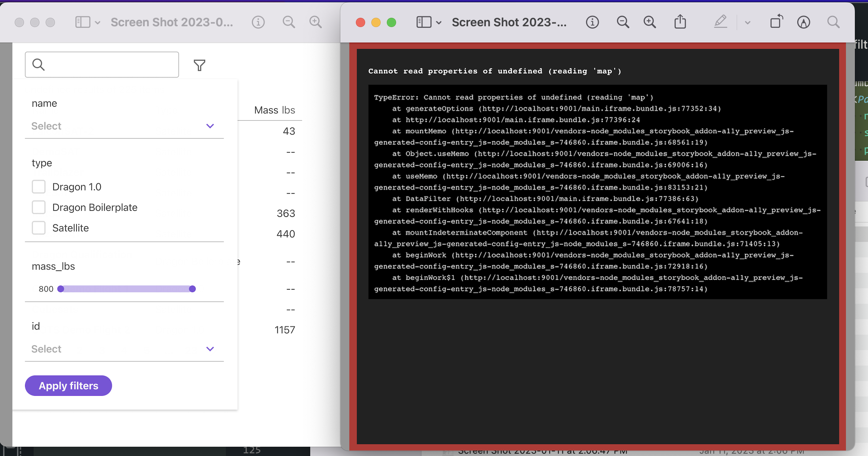Check the Dragon Boilerplate checkbox
Viewport: 868px width, 456px height.
[39, 207]
